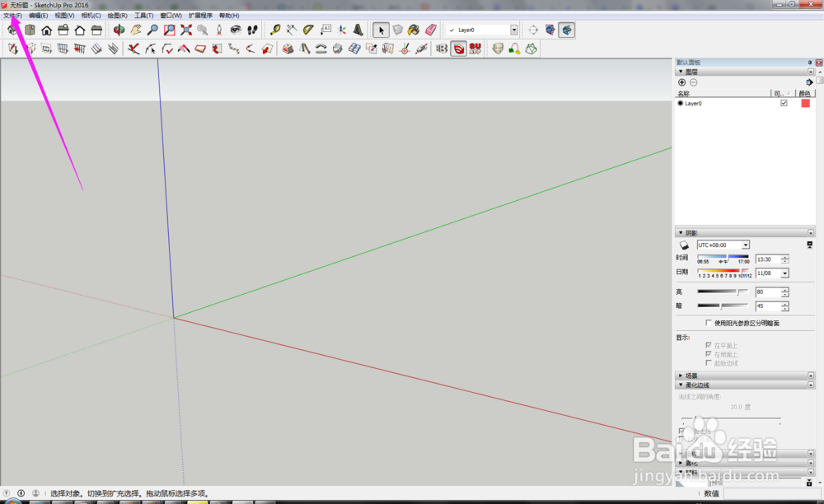Open the 视图(V) menu
Viewport: 824px width, 504px height.
click(64, 16)
